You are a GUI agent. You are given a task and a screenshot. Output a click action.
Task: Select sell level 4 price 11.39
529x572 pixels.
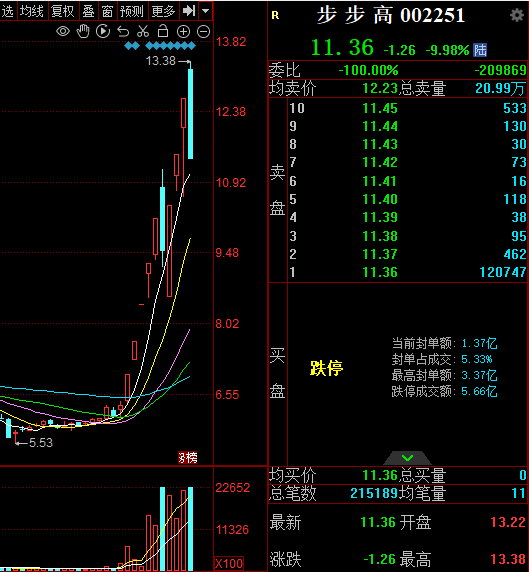tap(380, 217)
